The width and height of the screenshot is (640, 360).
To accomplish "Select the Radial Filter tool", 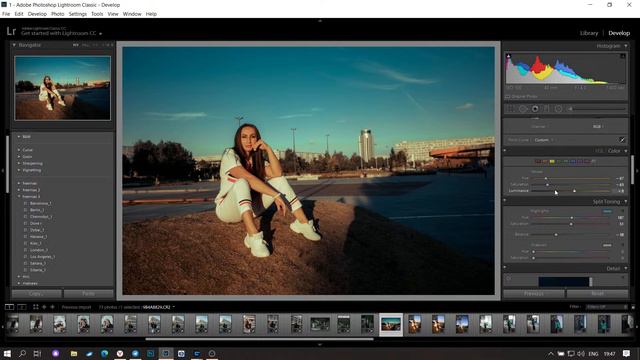I will [558, 109].
